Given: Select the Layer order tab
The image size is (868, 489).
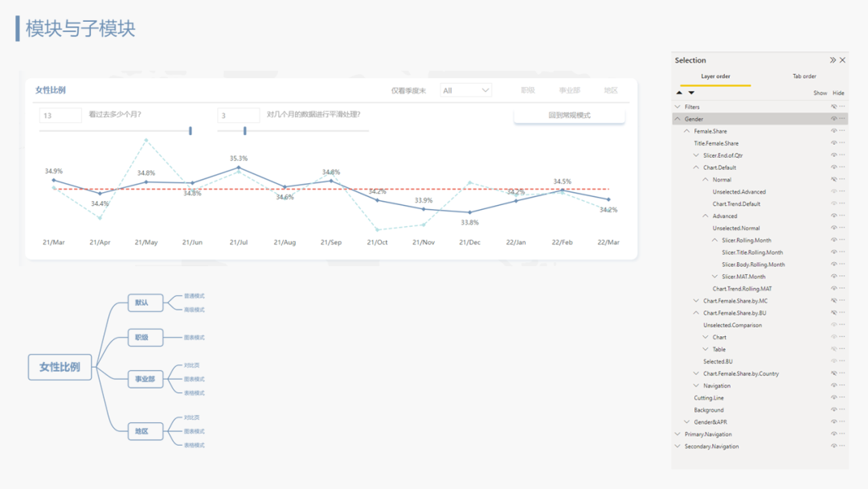Looking at the screenshot, I should (x=715, y=76).
